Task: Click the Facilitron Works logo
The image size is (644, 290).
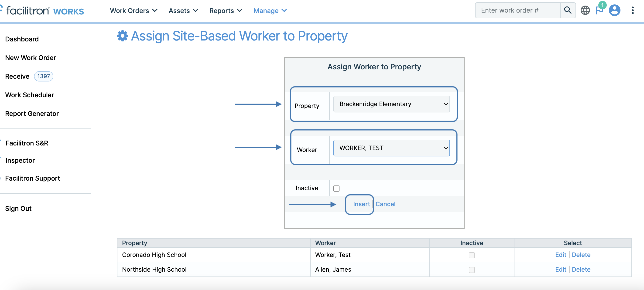Action: (45, 11)
